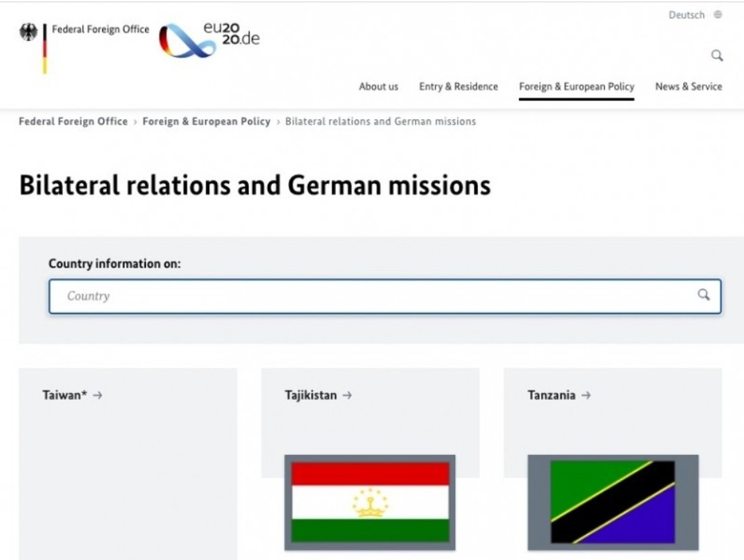Focus the Country search input field

pyautogui.click(x=372, y=296)
